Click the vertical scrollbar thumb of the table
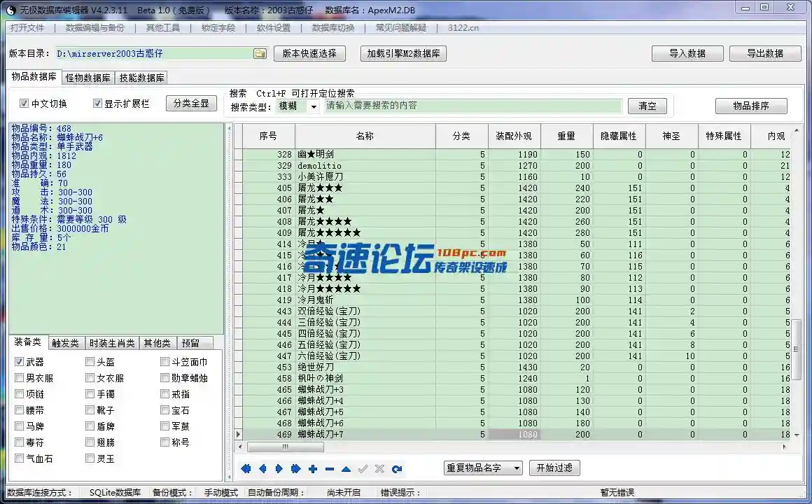812x504 pixels. click(x=797, y=349)
